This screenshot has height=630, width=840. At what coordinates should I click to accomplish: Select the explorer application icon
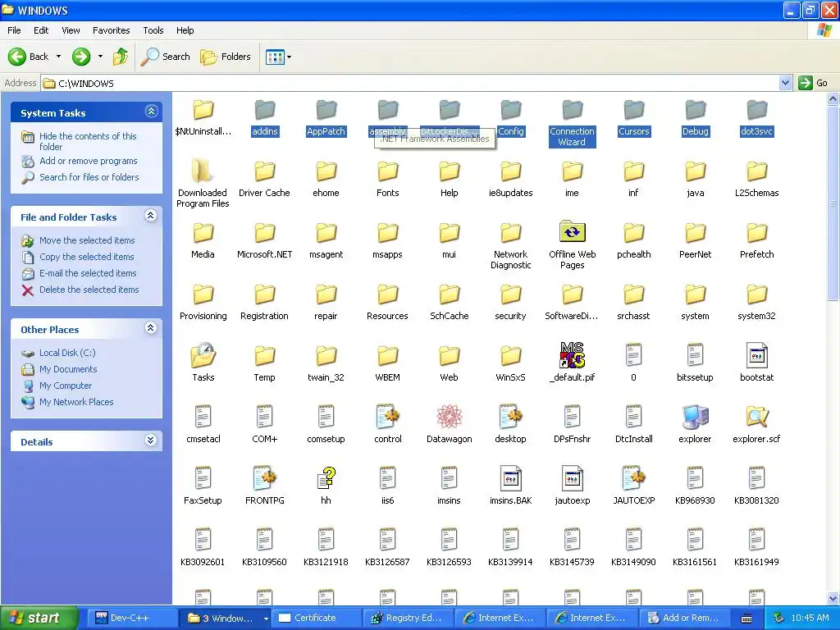(696, 418)
